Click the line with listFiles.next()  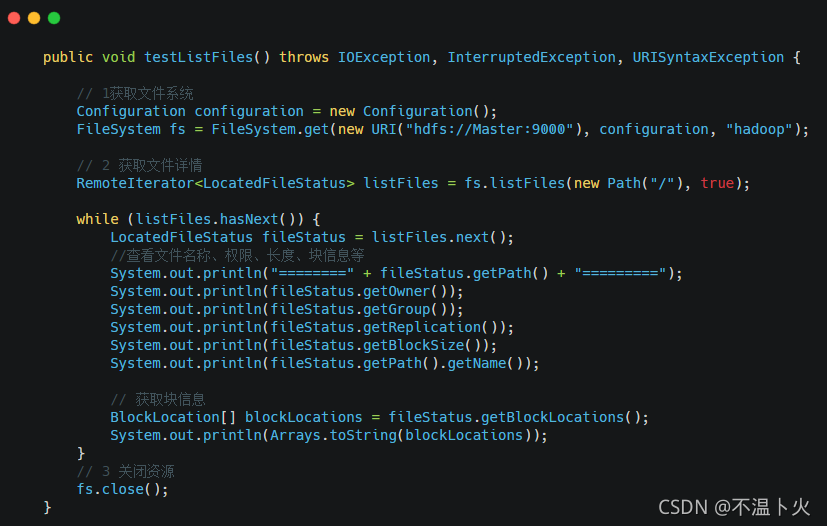(312, 237)
